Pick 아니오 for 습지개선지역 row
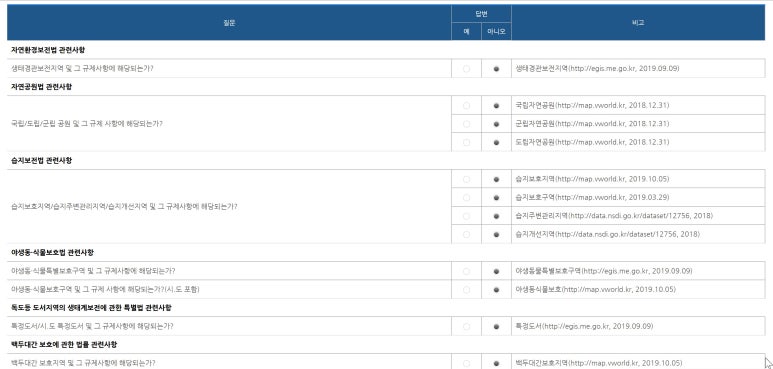The height and width of the screenshot is (369, 773). coord(496,235)
